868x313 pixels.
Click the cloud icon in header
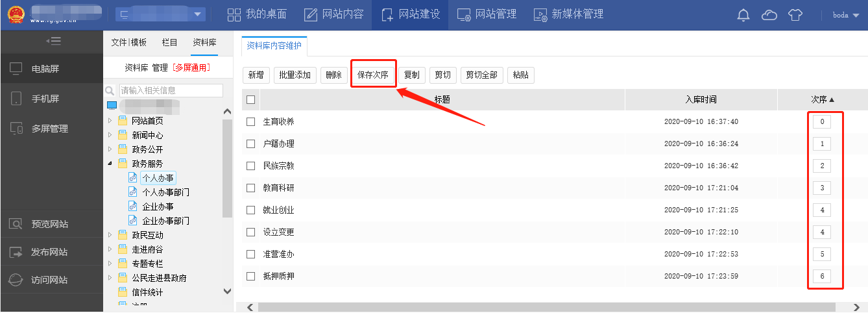click(769, 15)
